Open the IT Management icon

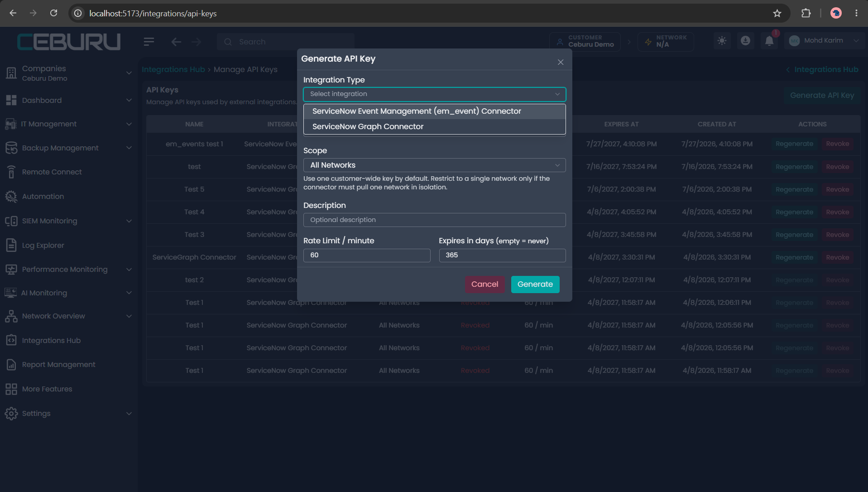11,124
